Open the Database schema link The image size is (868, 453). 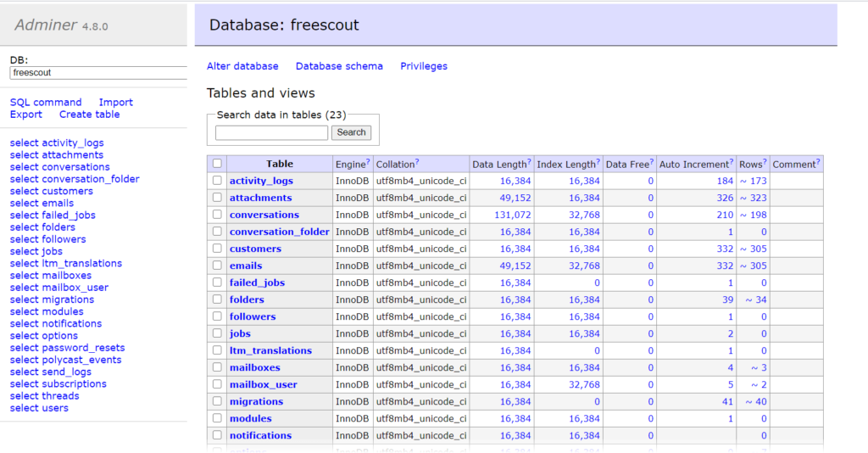point(339,66)
